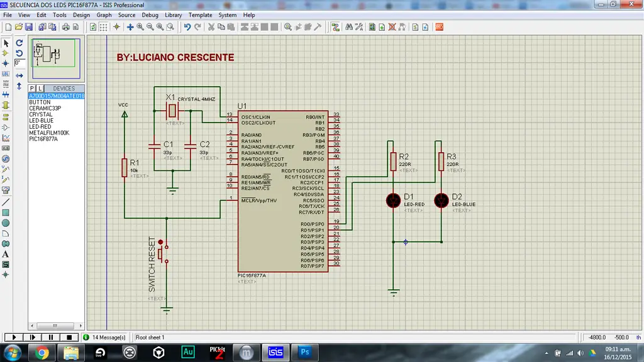The width and height of the screenshot is (644, 362).
Task: Click the circuit overview thumbnail
Action: click(56, 58)
